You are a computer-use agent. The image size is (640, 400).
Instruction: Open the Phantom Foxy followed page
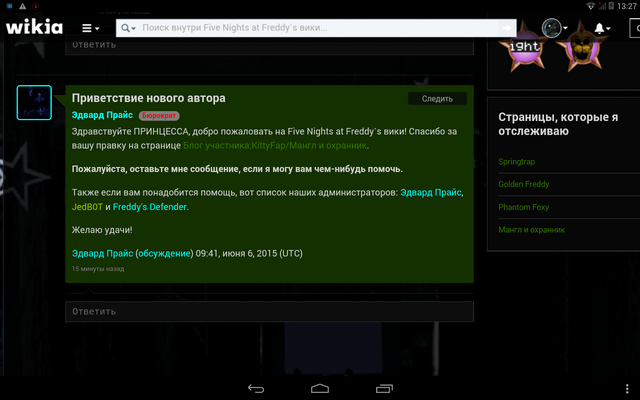click(524, 207)
